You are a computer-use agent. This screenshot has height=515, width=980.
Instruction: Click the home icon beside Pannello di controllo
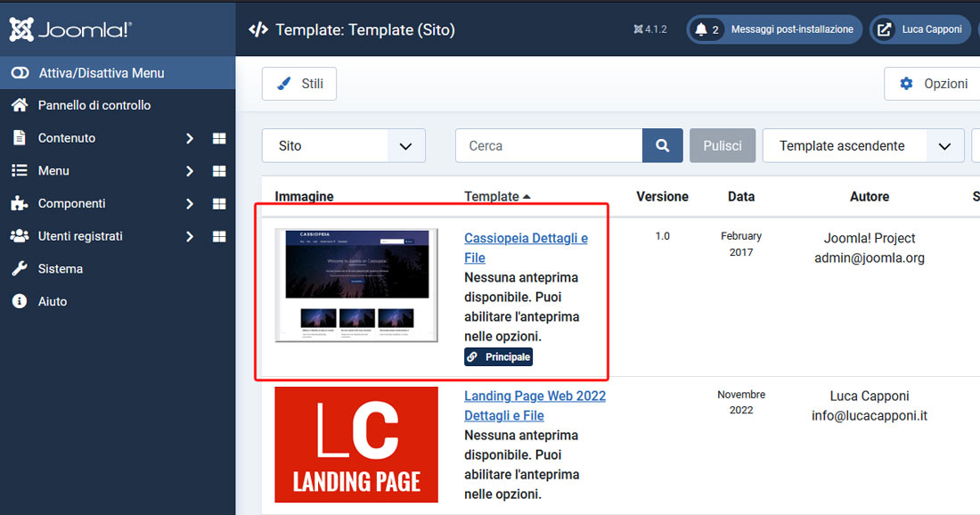tap(20, 105)
